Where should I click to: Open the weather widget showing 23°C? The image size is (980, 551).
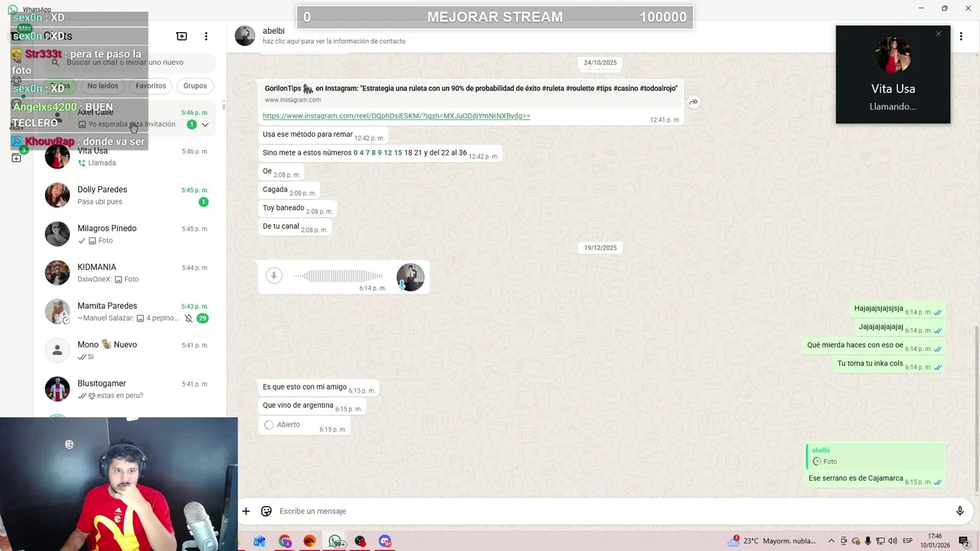773,541
